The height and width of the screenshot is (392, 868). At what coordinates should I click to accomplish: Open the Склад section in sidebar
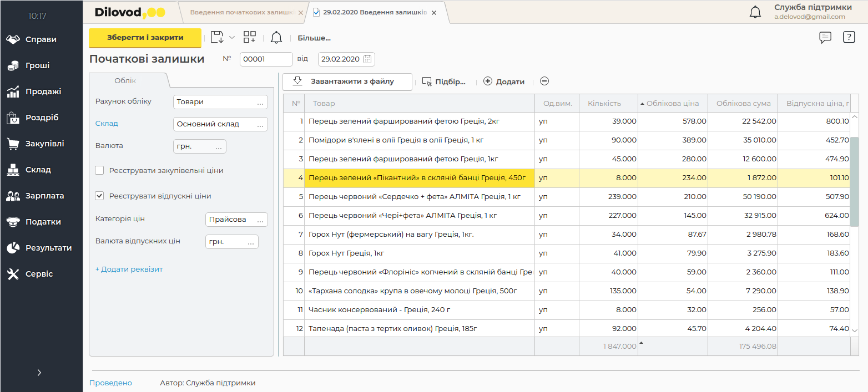[x=38, y=170]
